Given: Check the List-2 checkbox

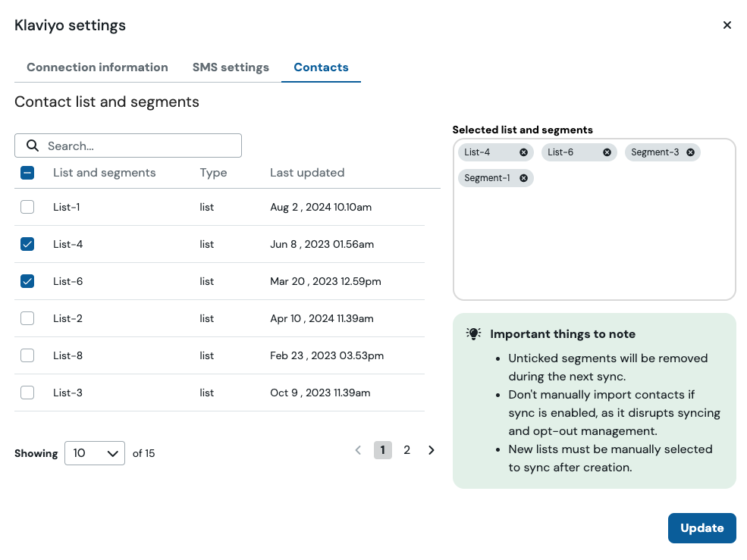Looking at the screenshot, I should click(x=27, y=318).
